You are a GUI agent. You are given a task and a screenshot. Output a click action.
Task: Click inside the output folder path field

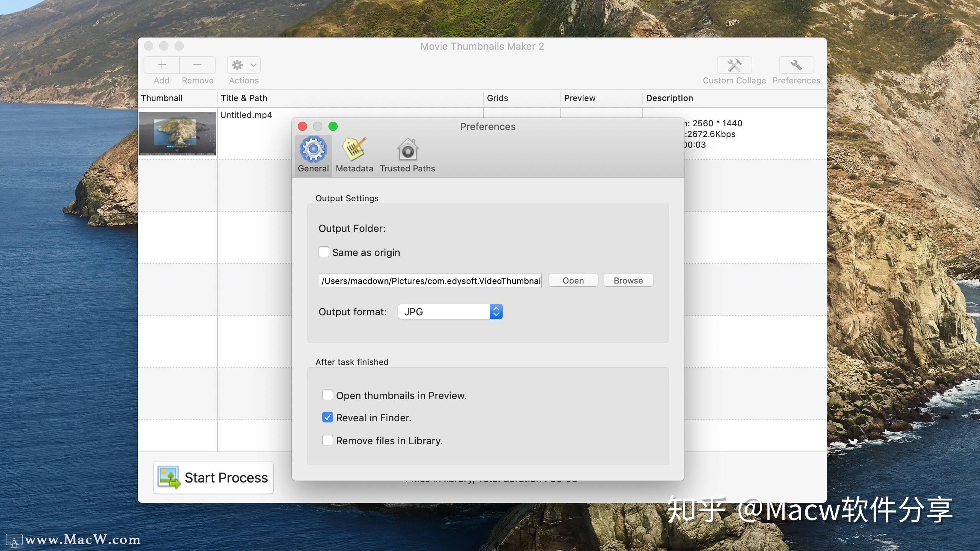(429, 280)
